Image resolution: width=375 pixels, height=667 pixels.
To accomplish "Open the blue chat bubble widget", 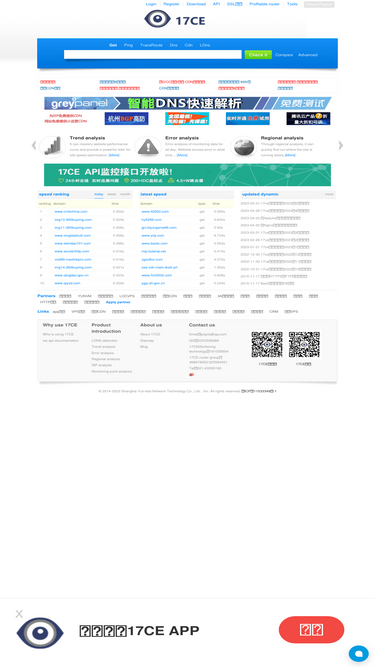I will coord(358,653).
